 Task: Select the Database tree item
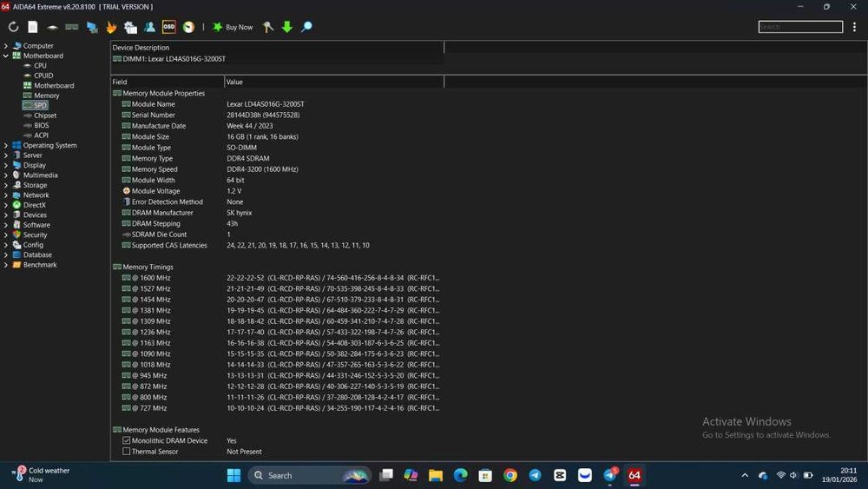37,254
